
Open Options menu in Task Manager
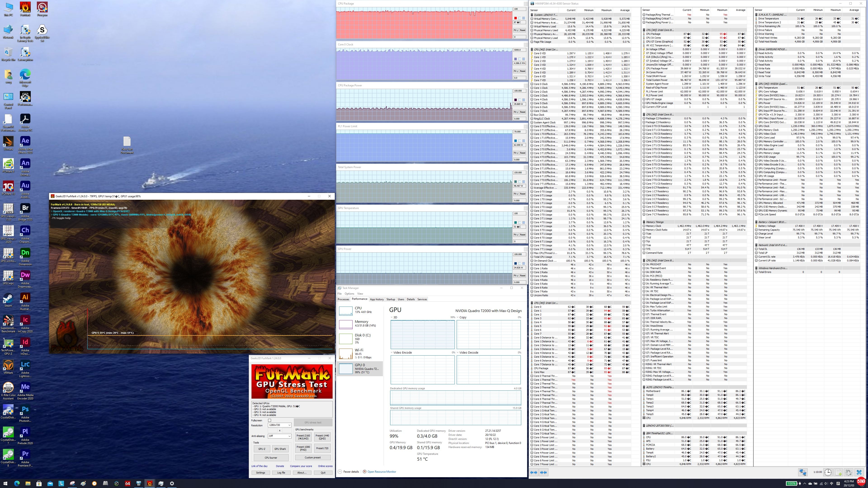pos(349,294)
